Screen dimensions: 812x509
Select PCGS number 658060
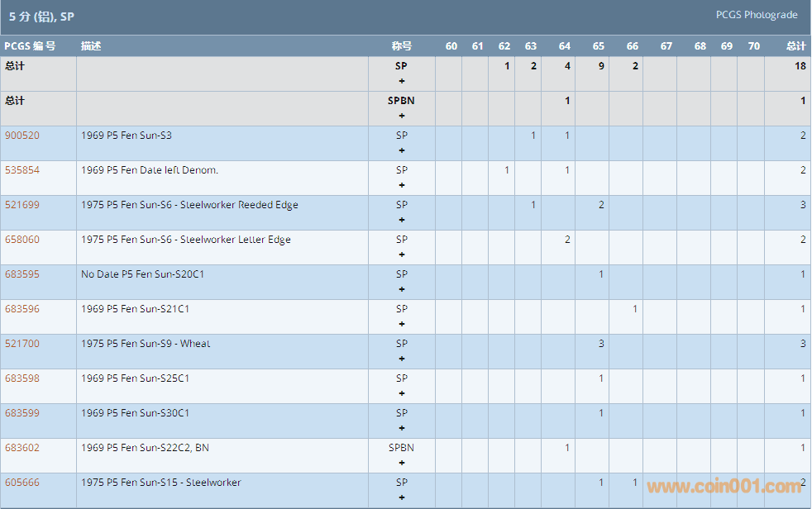(22, 240)
